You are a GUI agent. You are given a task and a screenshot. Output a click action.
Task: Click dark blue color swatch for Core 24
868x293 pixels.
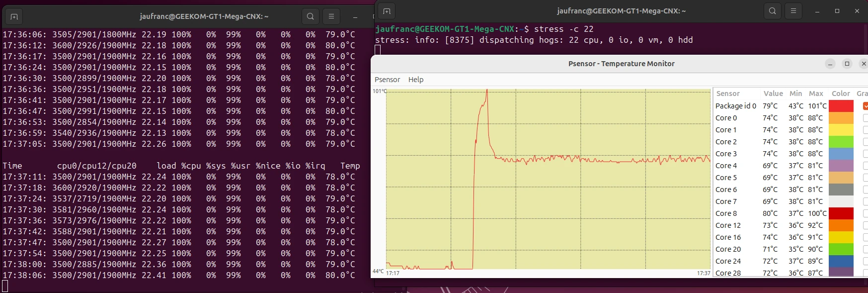pos(841,261)
